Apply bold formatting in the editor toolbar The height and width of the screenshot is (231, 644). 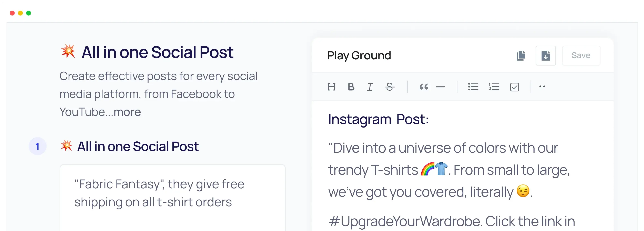coord(351,87)
